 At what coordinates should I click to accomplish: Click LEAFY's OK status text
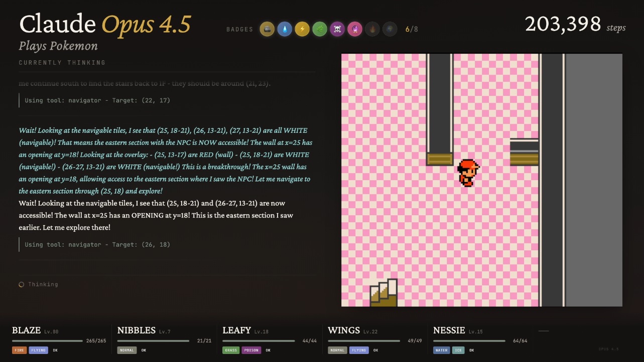[269, 350]
